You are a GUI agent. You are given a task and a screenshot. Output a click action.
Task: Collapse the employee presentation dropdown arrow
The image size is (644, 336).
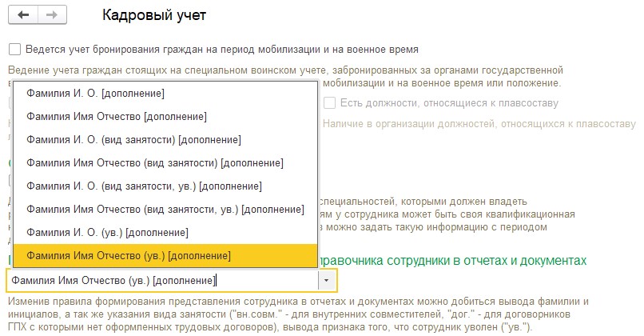tap(327, 281)
